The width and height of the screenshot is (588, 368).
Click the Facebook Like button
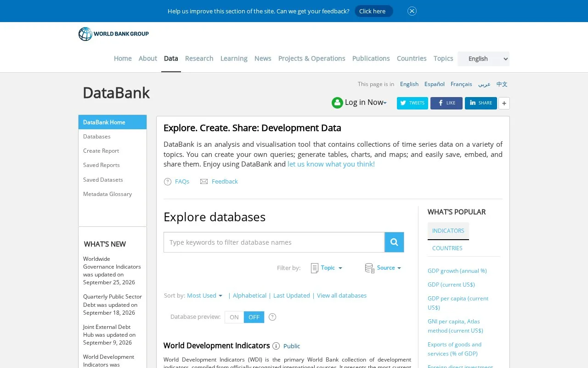tap(447, 103)
